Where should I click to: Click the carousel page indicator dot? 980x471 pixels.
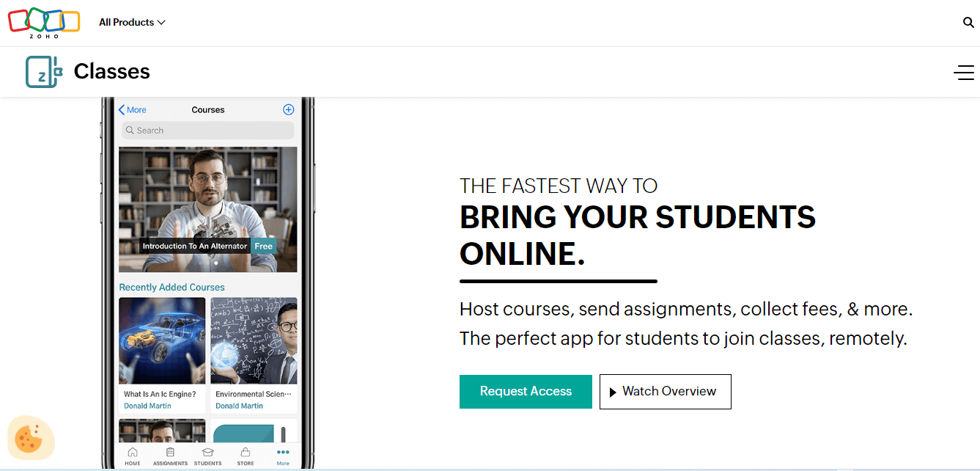click(216, 263)
